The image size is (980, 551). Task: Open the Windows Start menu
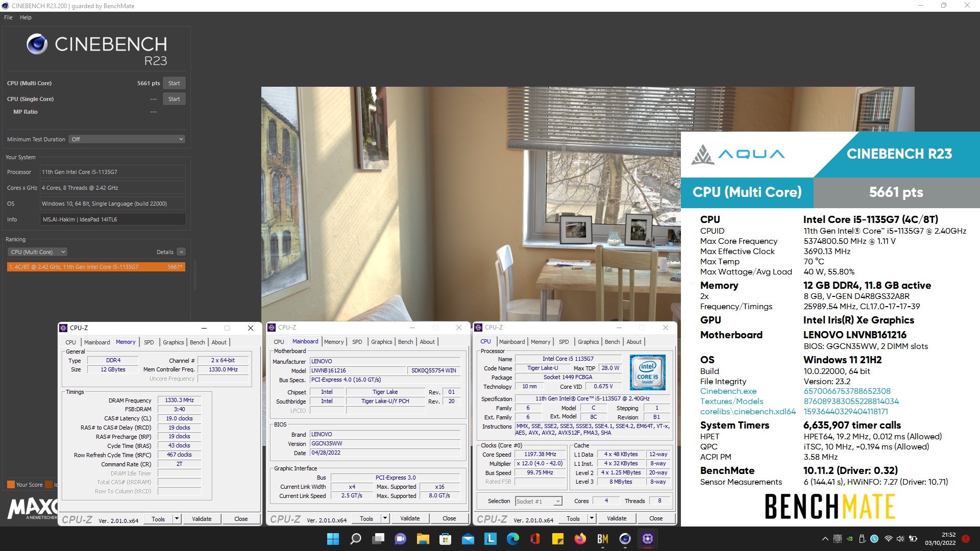333,539
